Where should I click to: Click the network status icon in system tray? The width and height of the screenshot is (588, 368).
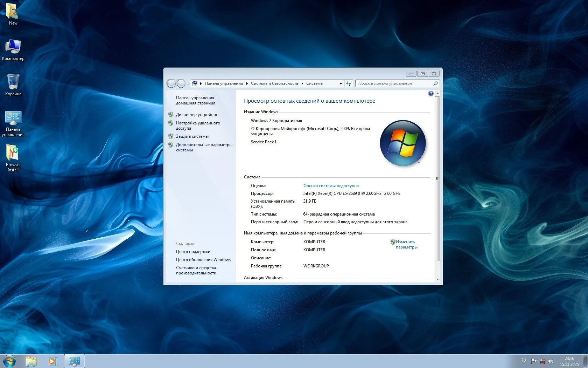tap(543, 361)
